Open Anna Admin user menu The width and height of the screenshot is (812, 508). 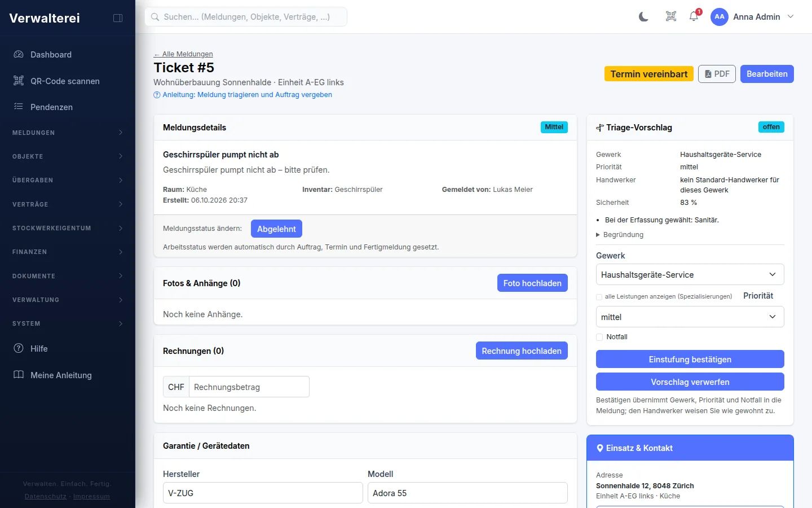coord(752,17)
